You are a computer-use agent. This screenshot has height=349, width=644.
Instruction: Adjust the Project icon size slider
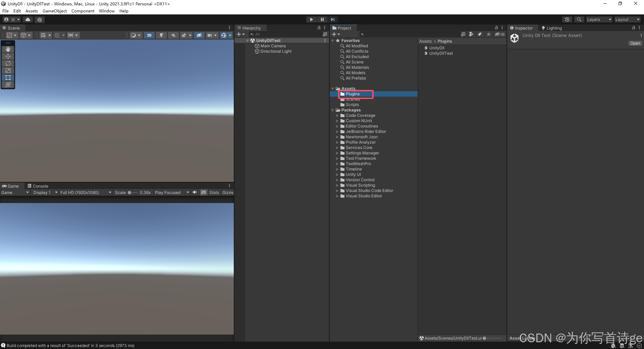click(x=493, y=338)
